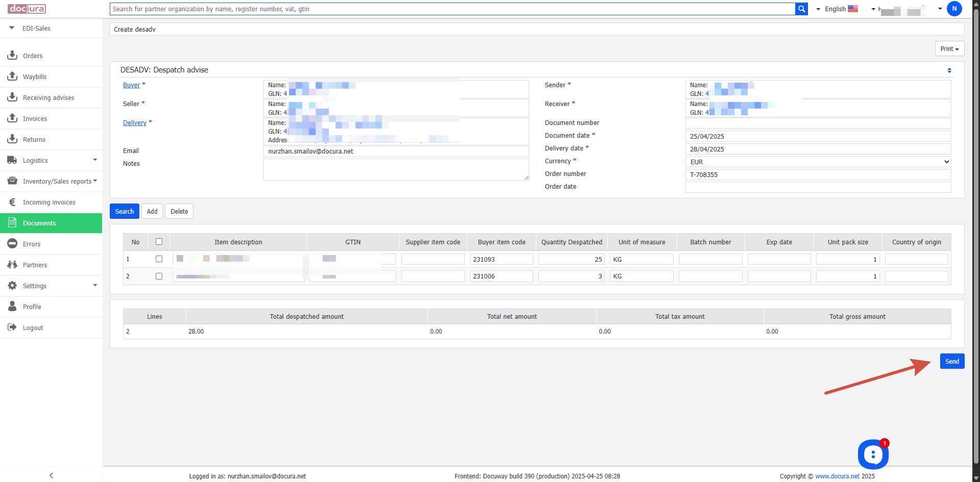Click the Documents page icon
The image size is (980, 482).
(x=12, y=223)
